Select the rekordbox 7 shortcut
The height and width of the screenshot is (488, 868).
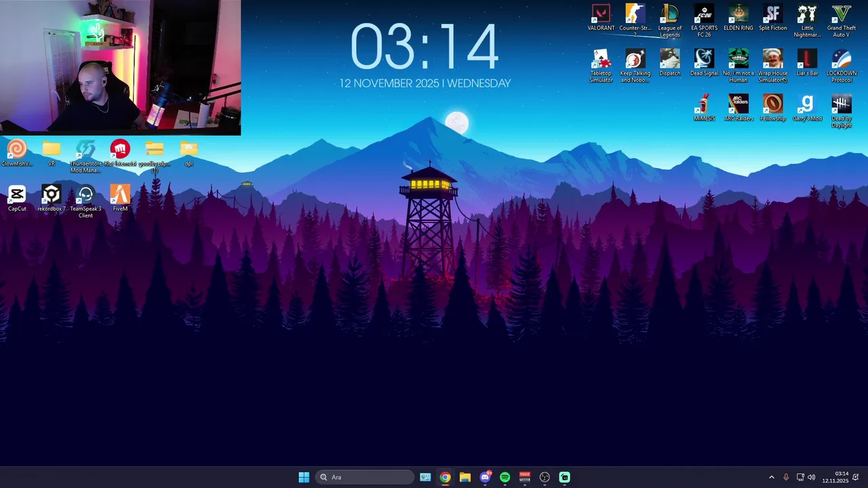click(x=52, y=199)
